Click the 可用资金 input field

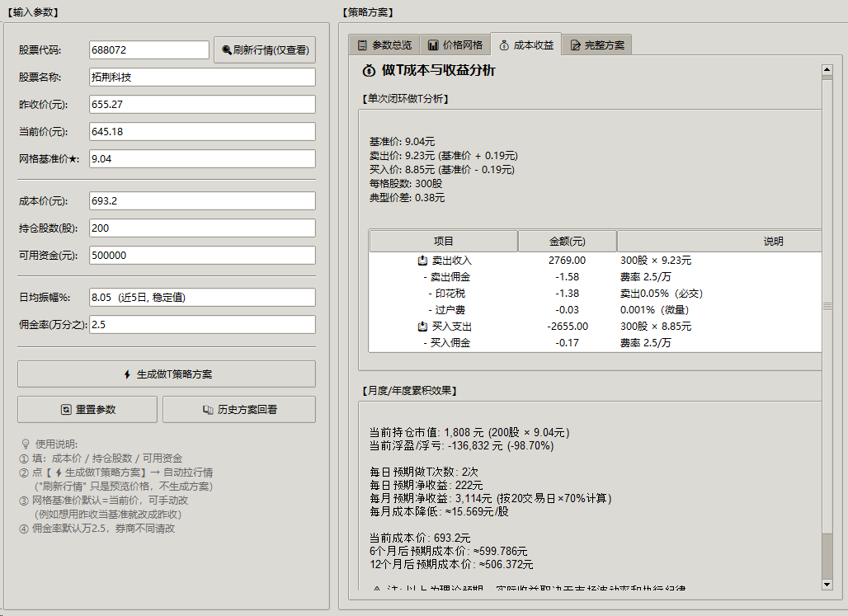click(202, 256)
